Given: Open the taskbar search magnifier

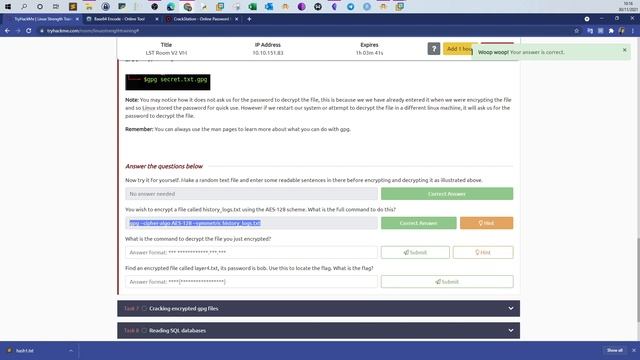Looking at the screenshot, I should (x=24, y=7).
